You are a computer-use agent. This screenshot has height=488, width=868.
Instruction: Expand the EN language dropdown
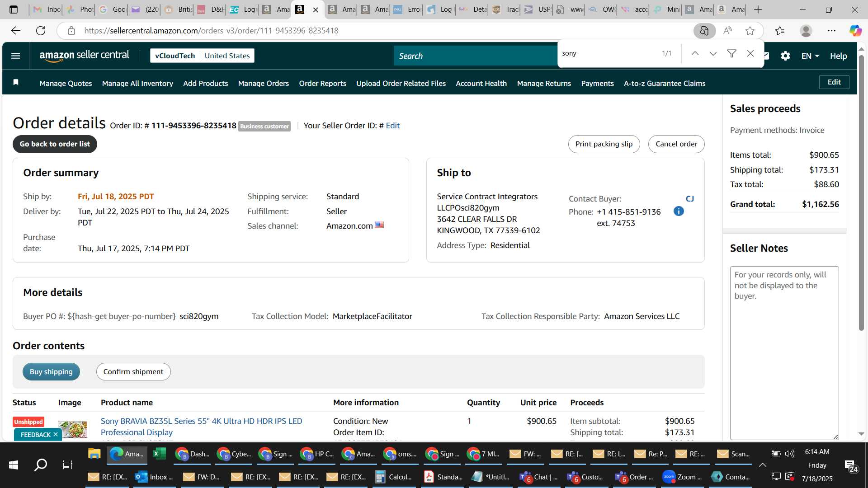pos(810,56)
